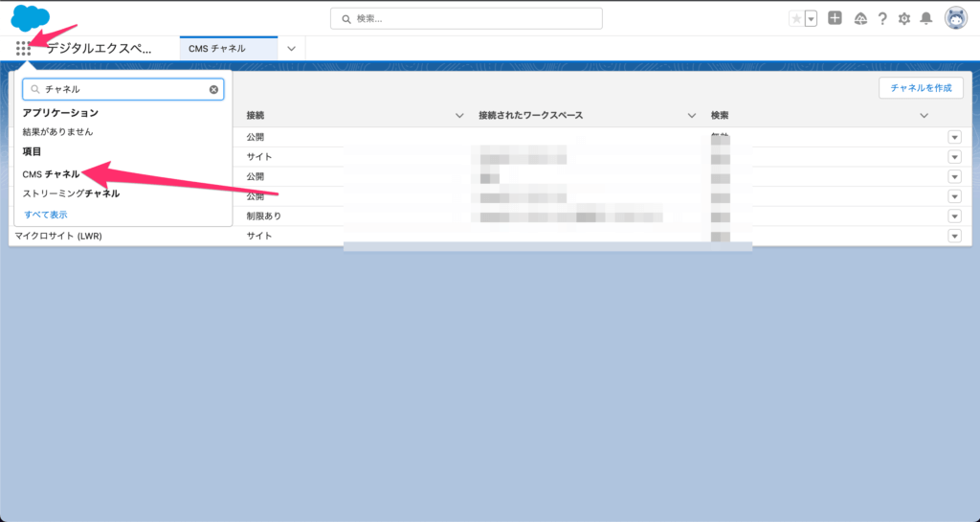Open the favorites star icon
Screen dimensions: 980x522
pyautogui.click(x=796, y=19)
